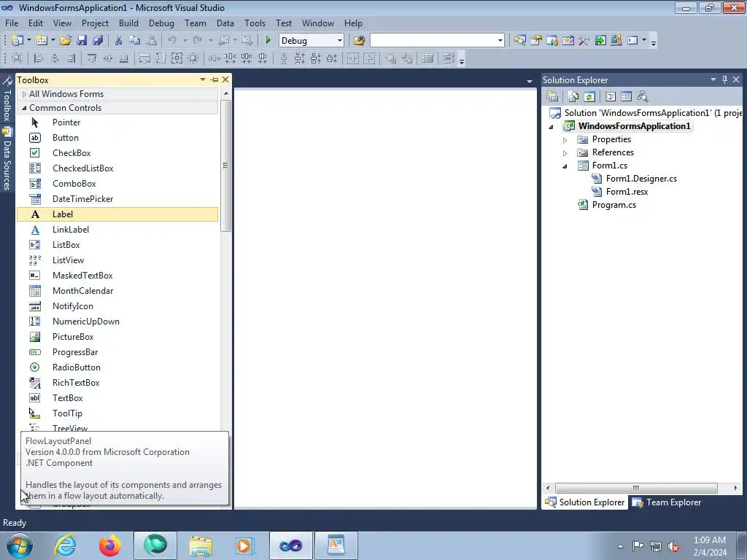Select the ComboBox control in Toolbox
Viewport: 747px width, 560px height.
pos(117,183)
